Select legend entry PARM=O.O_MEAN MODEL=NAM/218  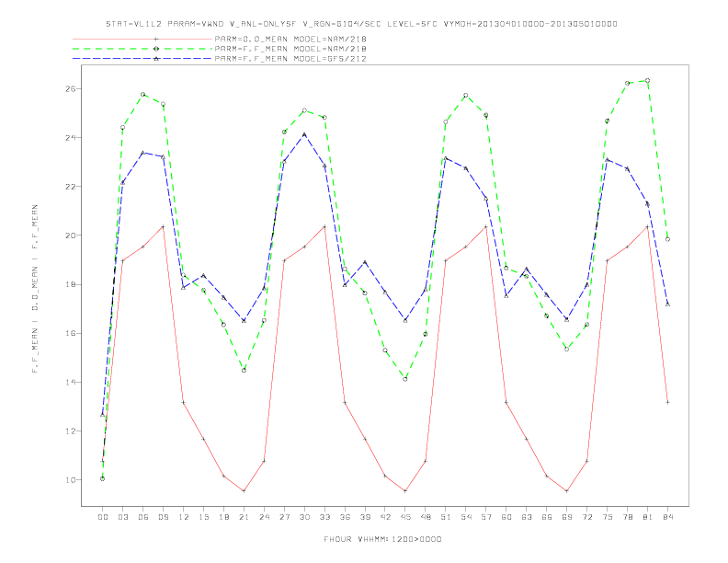[290, 39]
